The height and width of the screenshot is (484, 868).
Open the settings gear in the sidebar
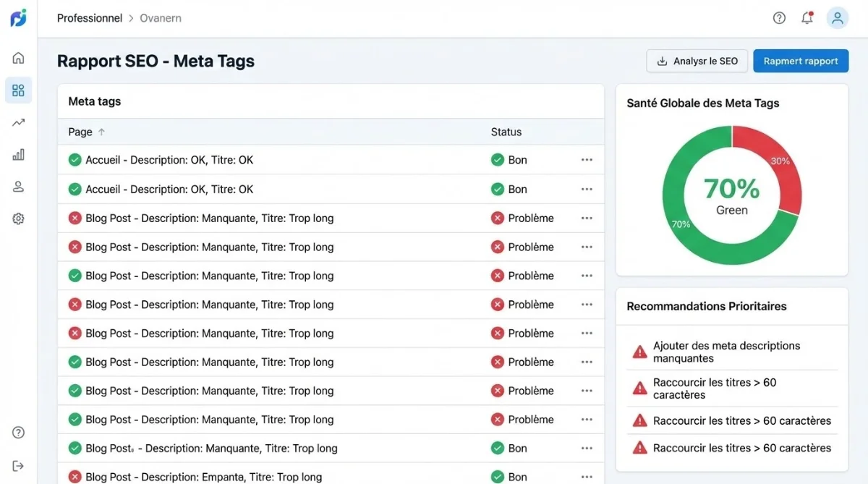(x=18, y=218)
